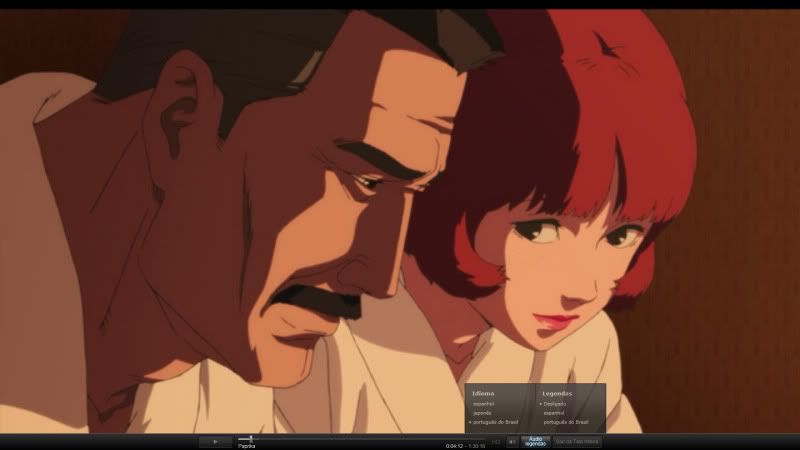The width and height of the screenshot is (800, 450).
Task: Select Desligado under Legendas
Action: (x=555, y=404)
